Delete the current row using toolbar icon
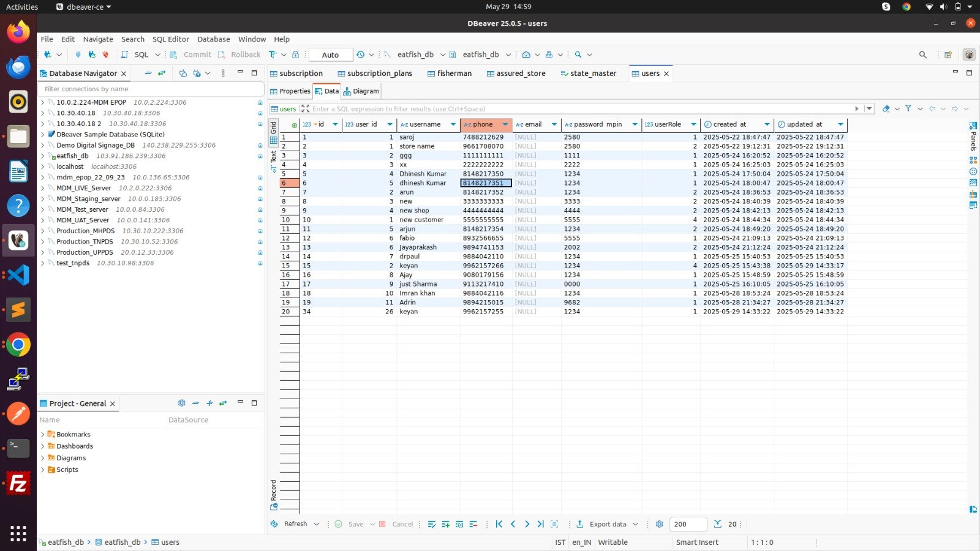 (x=473, y=524)
